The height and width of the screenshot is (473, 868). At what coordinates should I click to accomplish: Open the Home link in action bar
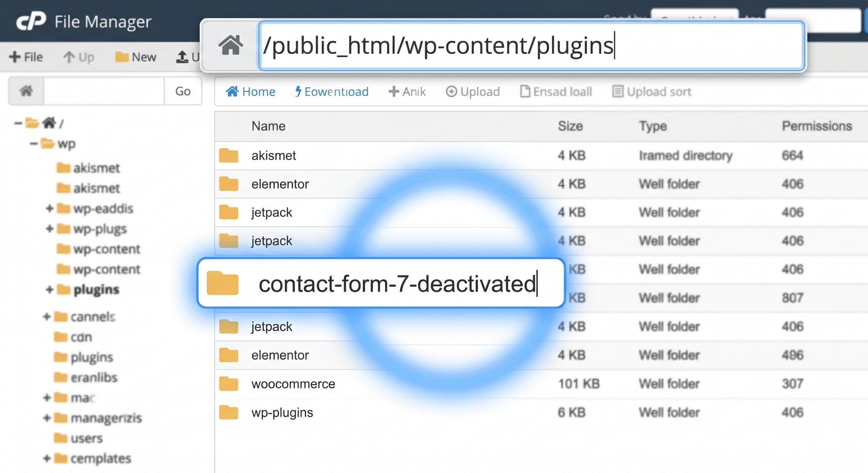coord(251,91)
